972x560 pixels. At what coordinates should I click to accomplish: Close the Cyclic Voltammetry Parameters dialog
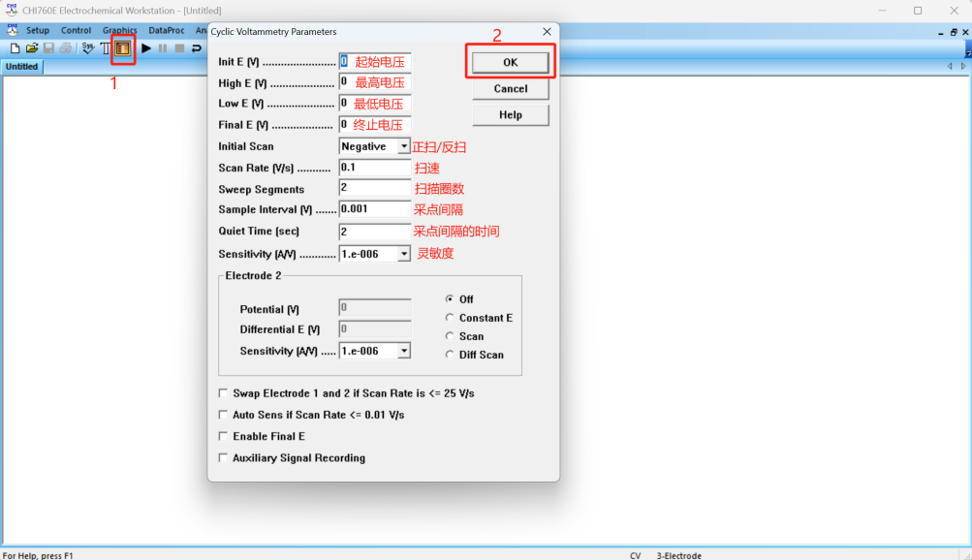click(x=547, y=32)
